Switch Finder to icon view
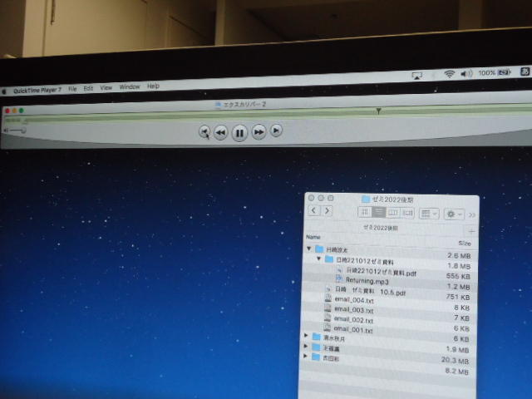Image resolution: width=532 pixels, height=399 pixels. pos(365,213)
